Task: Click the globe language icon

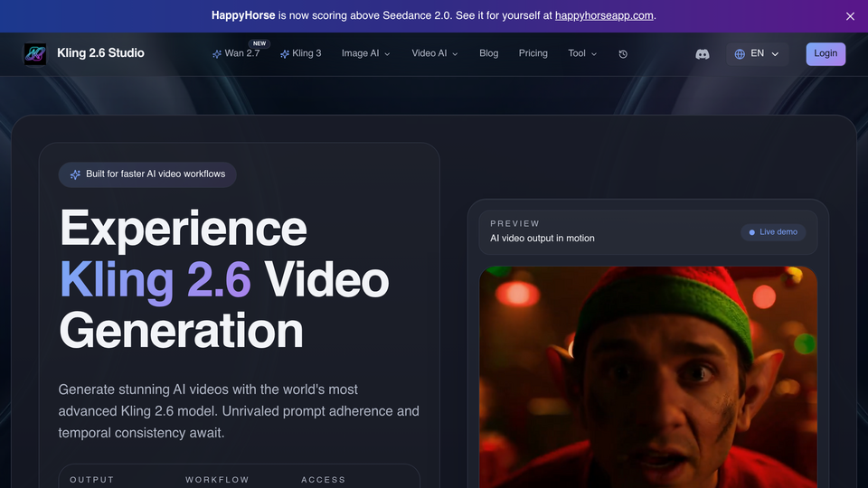Action: click(740, 53)
